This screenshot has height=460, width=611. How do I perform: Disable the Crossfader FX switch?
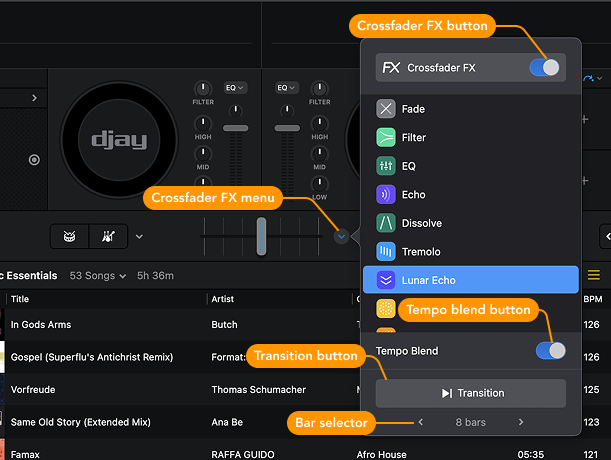click(x=546, y=68)
